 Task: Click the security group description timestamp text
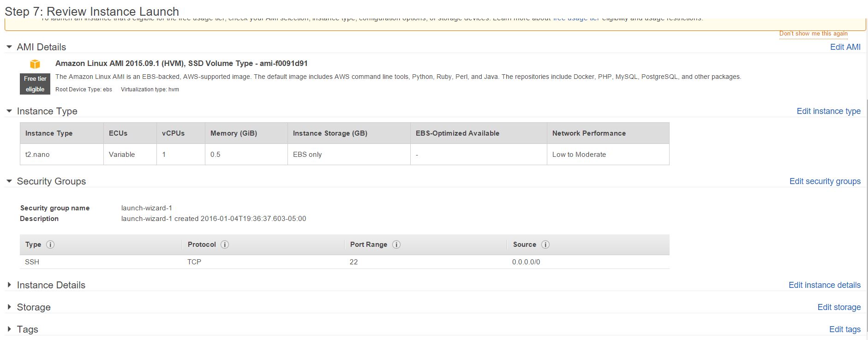[214, 219]
